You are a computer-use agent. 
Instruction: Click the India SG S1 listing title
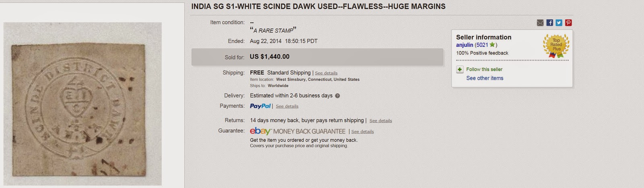coord(318,6)
